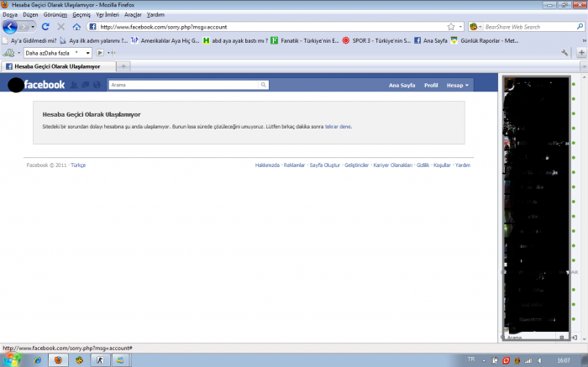
Task: Open bookmark "abd aya ayak bastı mı ?"
Action: click(235, 40)
